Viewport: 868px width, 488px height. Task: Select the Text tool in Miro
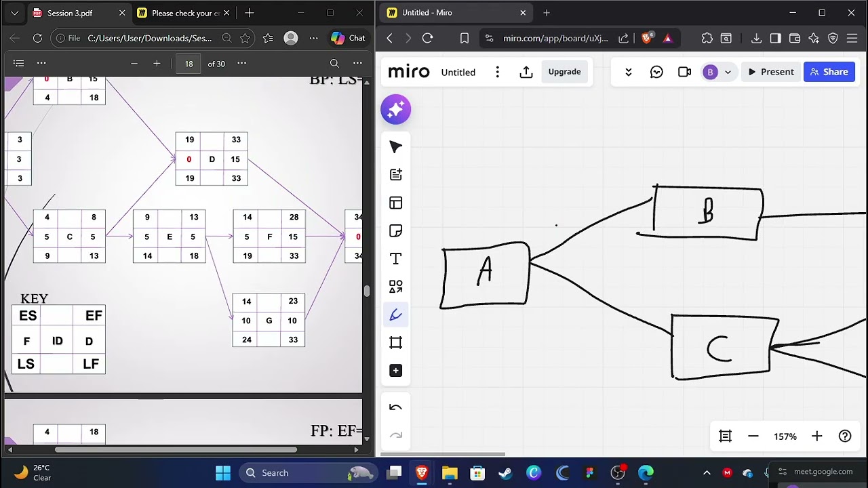[396, 259]
